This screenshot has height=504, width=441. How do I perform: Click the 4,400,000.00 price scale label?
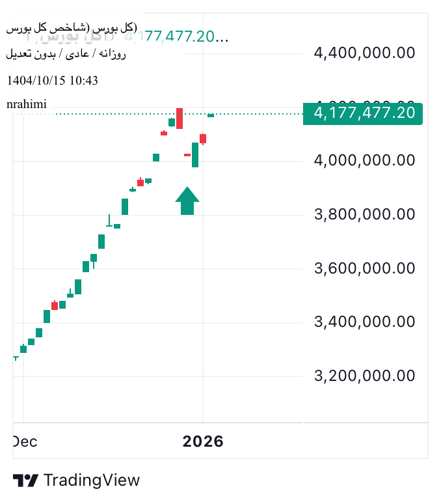[364, 53]
